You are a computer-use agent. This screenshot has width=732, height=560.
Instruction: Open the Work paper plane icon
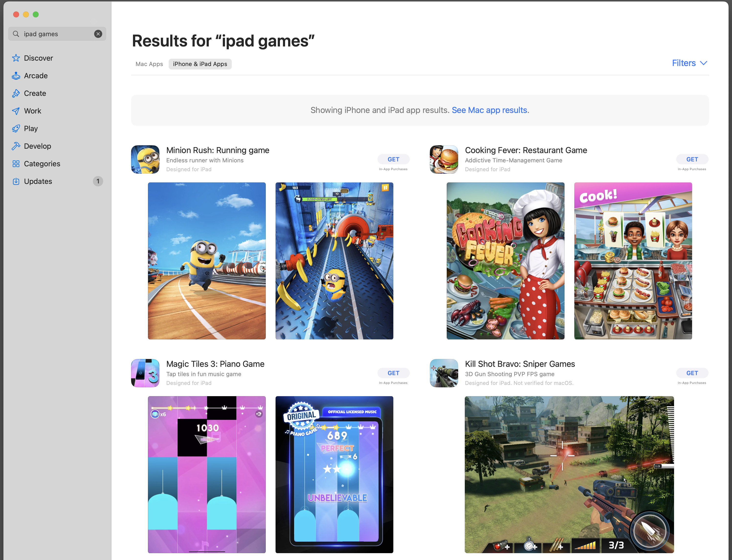click(x=16, y=111)
